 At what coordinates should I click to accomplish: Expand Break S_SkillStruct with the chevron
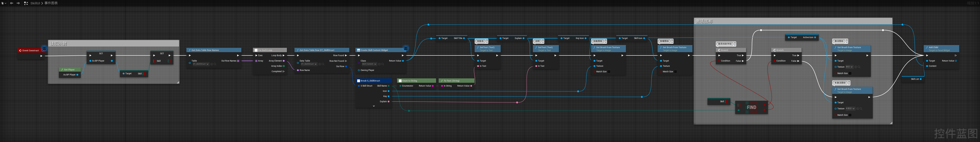tap(374, 106)
